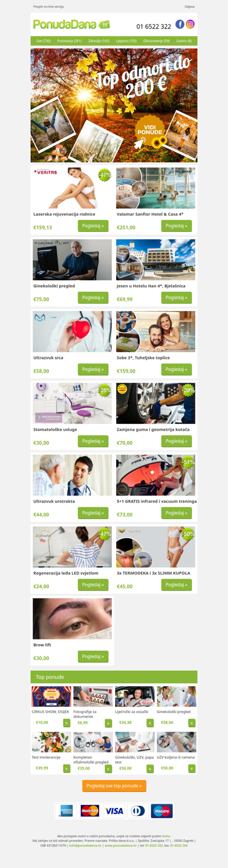Select the Putovanja (291) category
The image size is (228, 868).
coord(70,41)
